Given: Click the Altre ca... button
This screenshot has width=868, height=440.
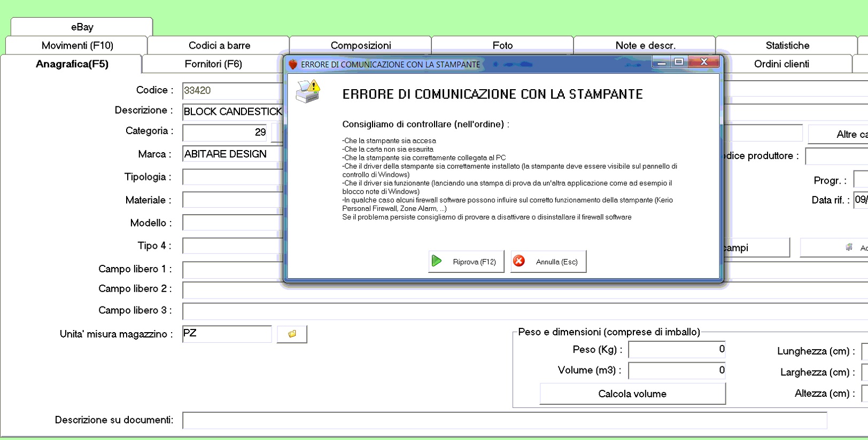Looking at the screenshot, I should point(838,135).
